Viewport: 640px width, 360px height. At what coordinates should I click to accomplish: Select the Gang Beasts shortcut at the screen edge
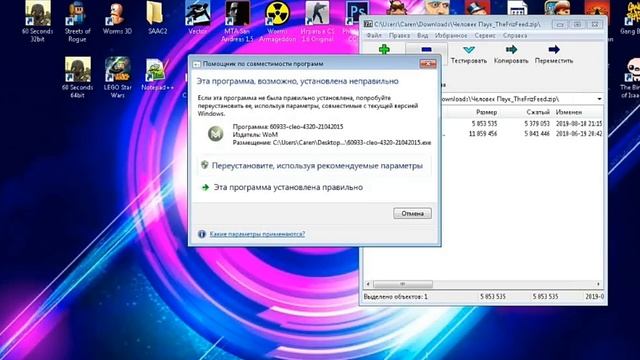(x=631, y=18)
